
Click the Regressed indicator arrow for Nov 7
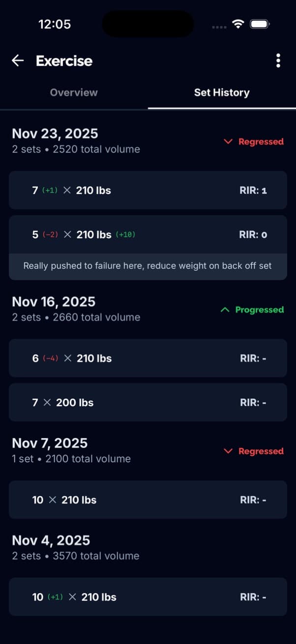(228, 451)
